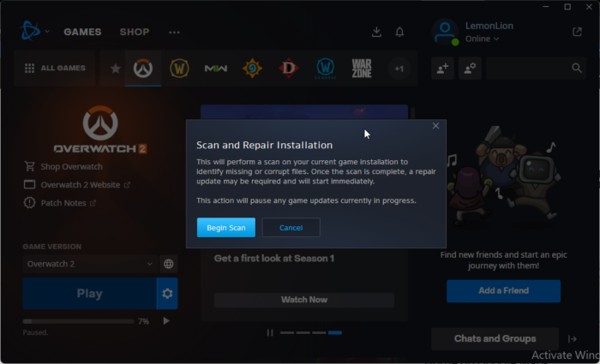600x364 pixels.
Task: Open the downloads icon
Action: click(376, 32)
